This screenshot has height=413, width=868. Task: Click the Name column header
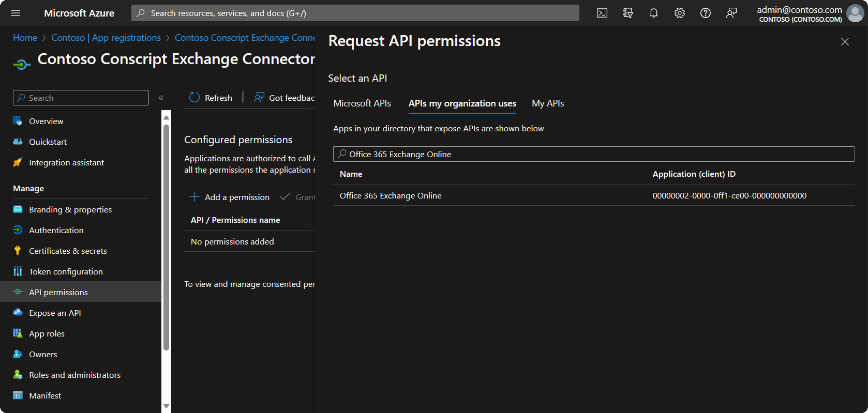point(351,174)
